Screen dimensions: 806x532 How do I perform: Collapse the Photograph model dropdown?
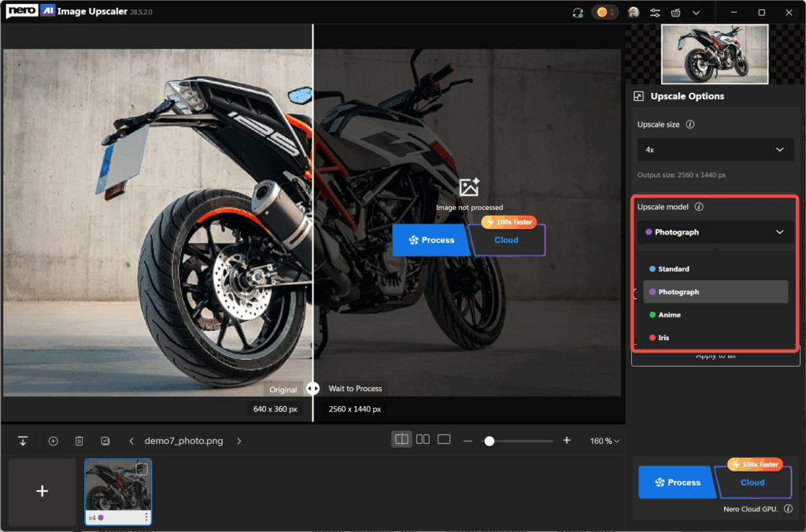[715, 232]
